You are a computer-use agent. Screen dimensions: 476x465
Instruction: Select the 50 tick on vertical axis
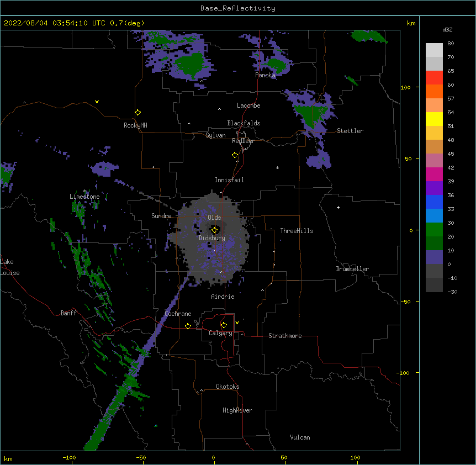click(x=408, y=158)
